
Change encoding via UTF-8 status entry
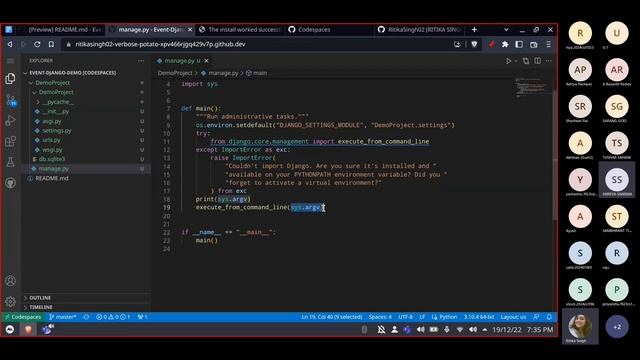click(405, 317)
